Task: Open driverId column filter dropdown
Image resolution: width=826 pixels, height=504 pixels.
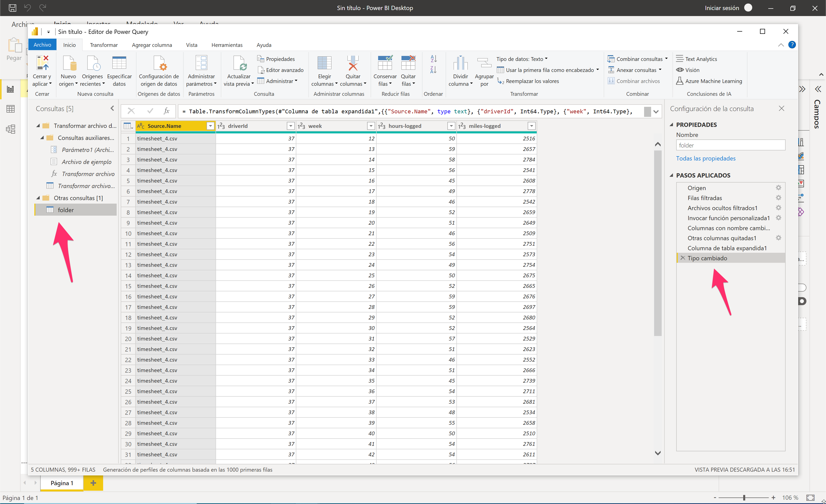Action: (291, 126)
